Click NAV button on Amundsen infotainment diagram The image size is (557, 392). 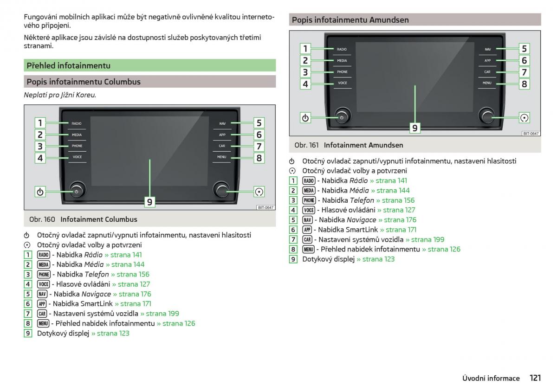(x=487, y=49)
